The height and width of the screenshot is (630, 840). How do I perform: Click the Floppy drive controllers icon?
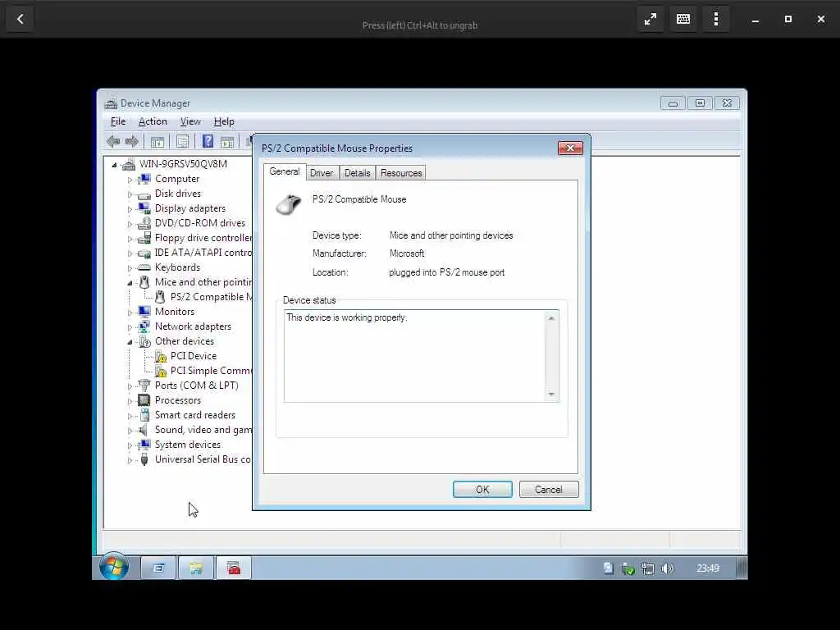pyautogui.click(x=144, y=238)
